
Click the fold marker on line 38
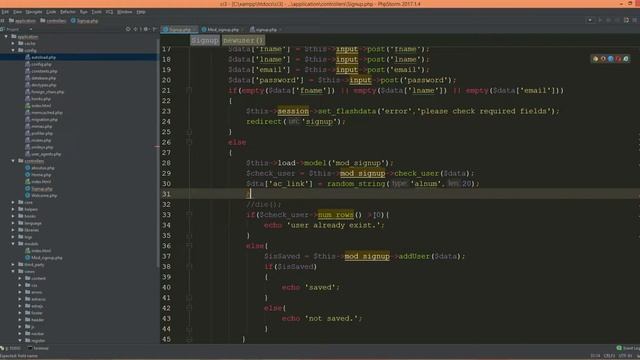[x=189, y=267]
